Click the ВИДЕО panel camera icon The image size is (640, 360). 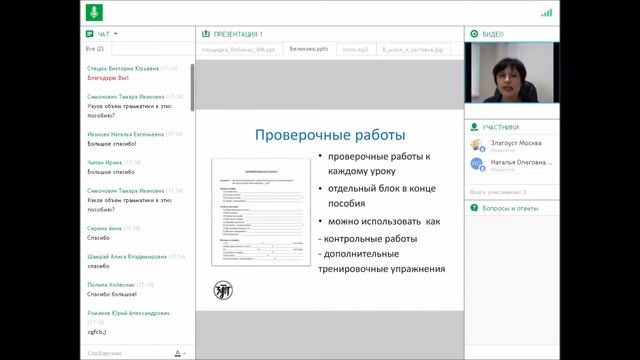tap(474, 34)
